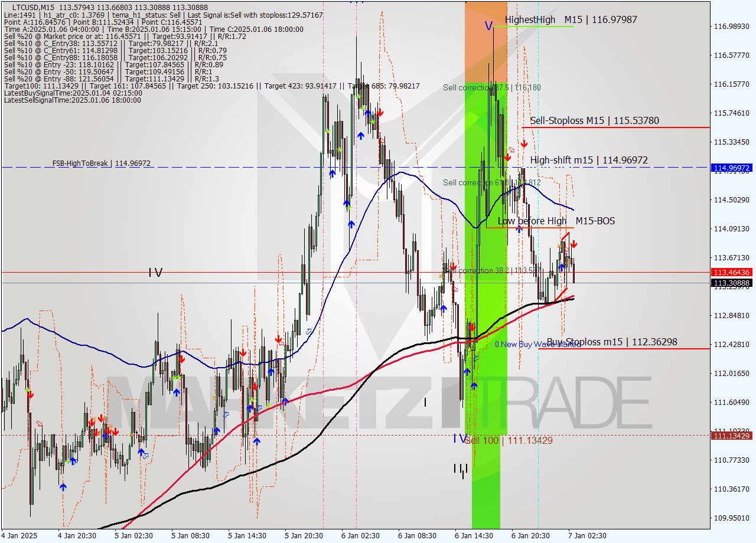Image resolution: width=756 pixels, height=543 pixels.
Task: Click the blue 'V' wave label near HighestHigh
Action: coord(488,26)
